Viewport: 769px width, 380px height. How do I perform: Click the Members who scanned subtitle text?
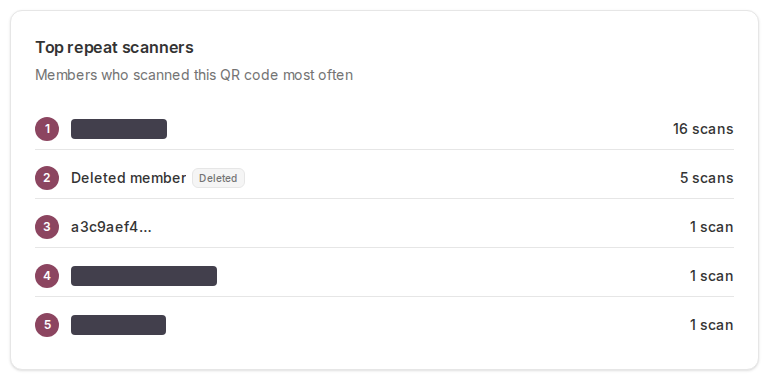[x=194, y=75]
